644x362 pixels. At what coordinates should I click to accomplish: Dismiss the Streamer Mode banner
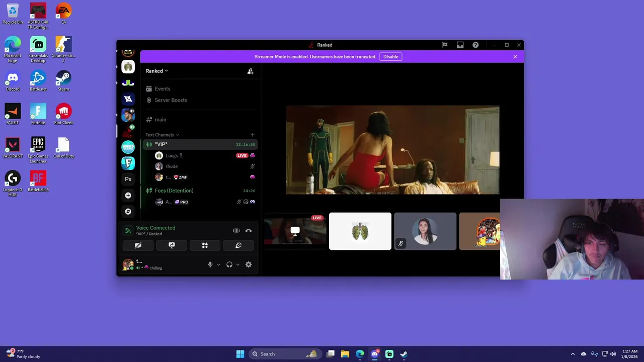(x=515, y=57)
